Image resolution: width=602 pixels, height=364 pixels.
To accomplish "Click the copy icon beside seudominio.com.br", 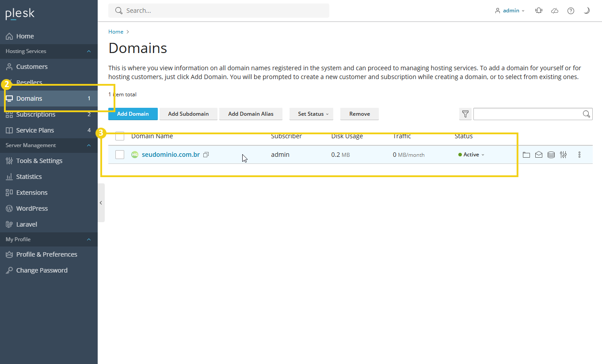I will click(206, 155).
